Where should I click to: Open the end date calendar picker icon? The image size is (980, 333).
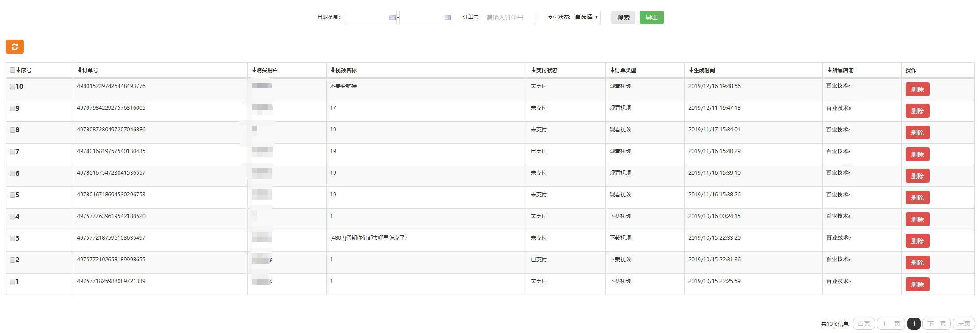[x=447, y=18]
